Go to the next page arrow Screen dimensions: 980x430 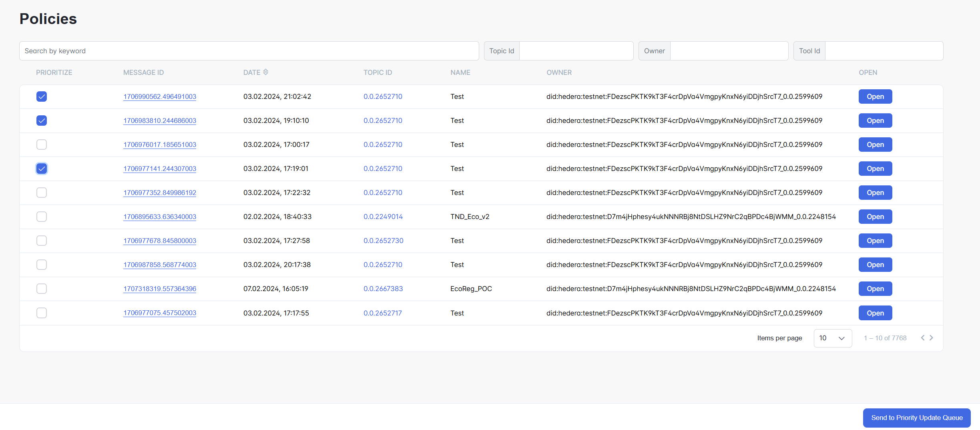pyautogui.click(x=932, y=338)
